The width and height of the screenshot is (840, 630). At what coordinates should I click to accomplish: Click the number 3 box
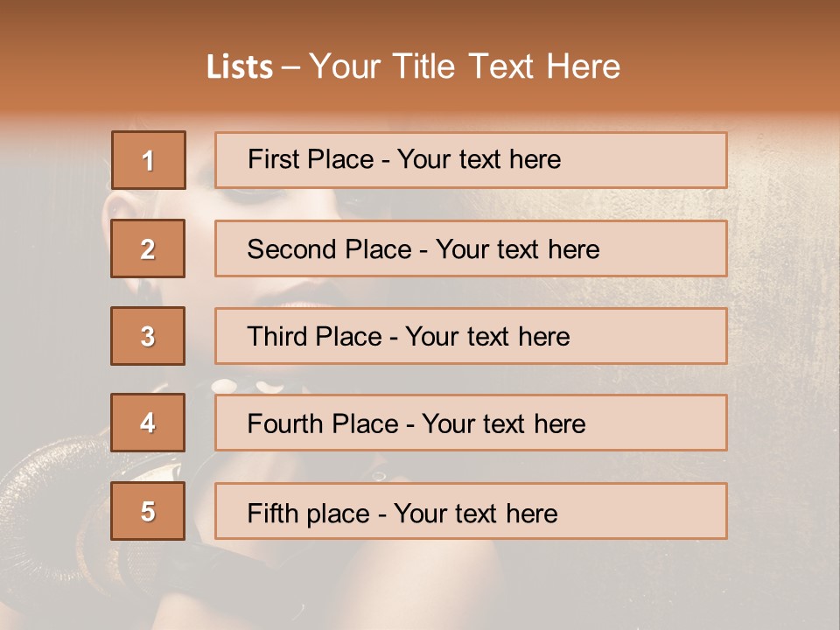point(148,336)
